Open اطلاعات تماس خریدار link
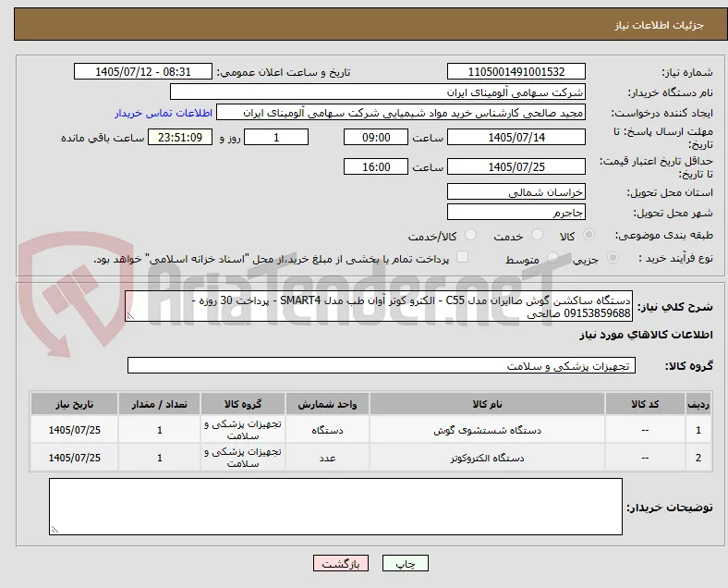This screenshot has height=588, width=728. pos(164,113)
